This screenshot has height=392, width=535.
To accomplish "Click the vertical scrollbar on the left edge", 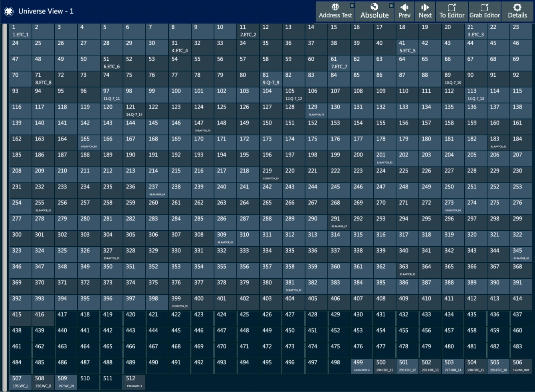I will pyautogui.click(x=5, y=207).
